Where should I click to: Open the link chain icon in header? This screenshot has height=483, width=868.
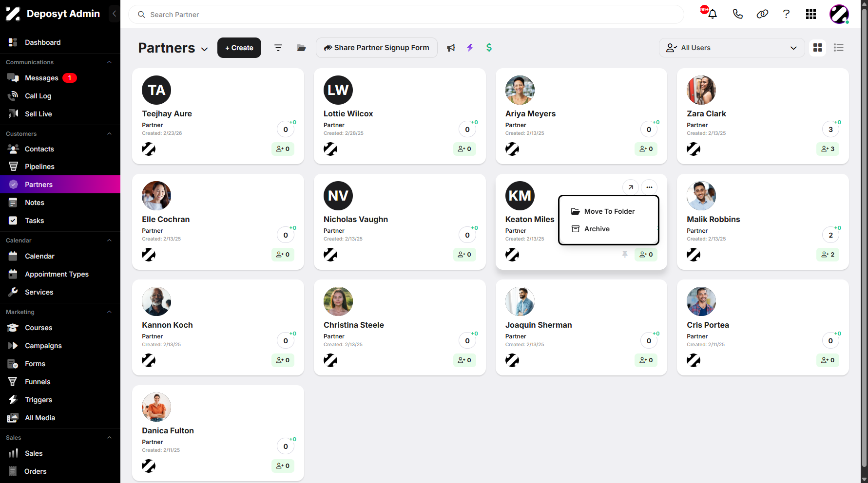pos(762,14)
